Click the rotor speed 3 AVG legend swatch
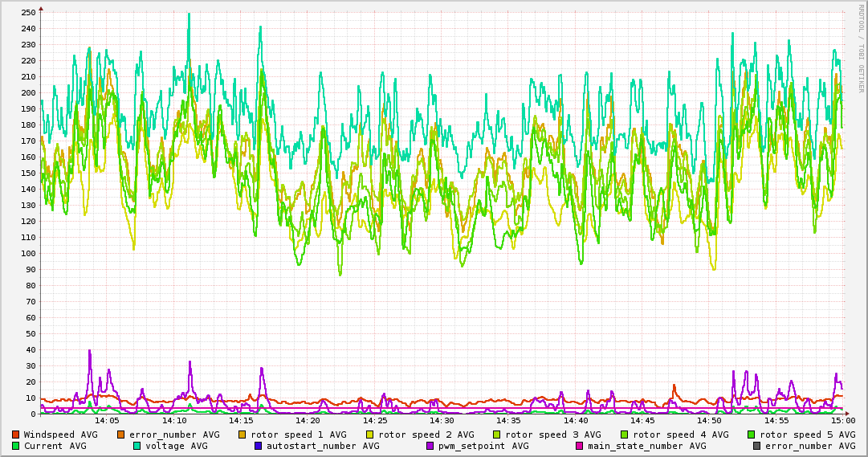 click(x=497, y=435)
